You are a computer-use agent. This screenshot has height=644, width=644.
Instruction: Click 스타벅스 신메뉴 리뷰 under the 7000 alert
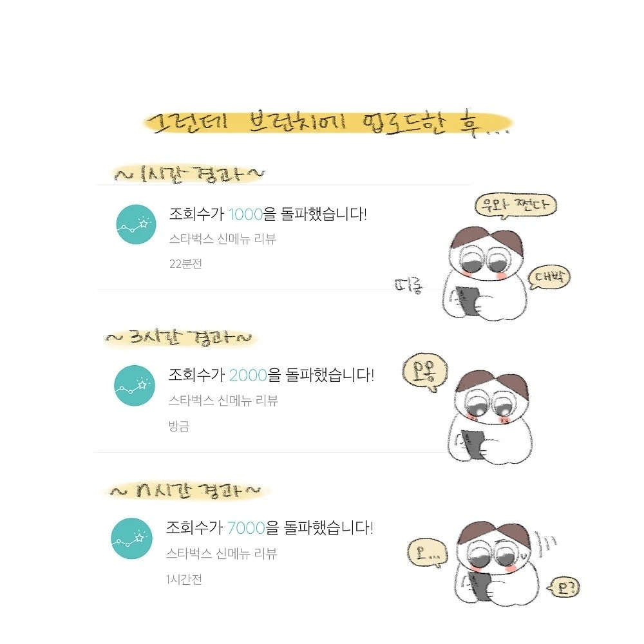222,554
